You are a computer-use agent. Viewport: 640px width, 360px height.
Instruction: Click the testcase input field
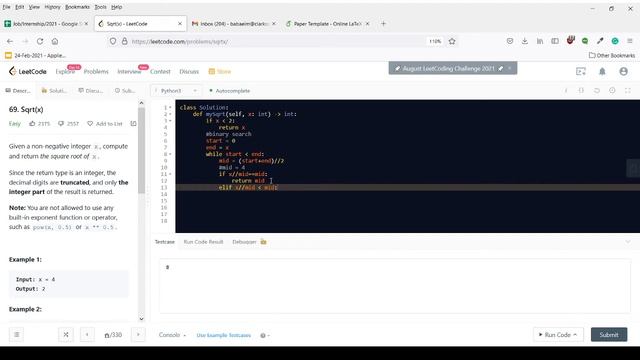click(x=395, y=286)
